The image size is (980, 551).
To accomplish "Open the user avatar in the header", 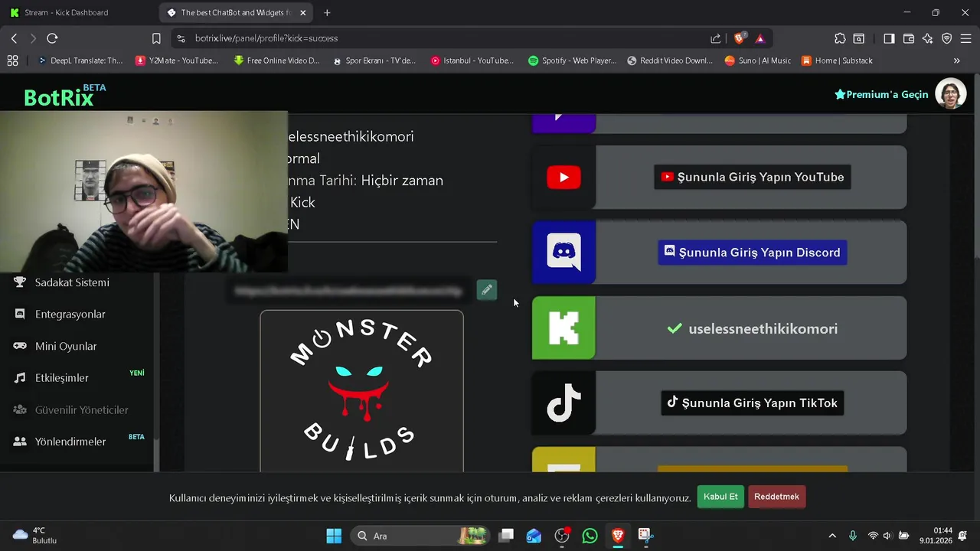I will pyautogui.click(x=951, y=94).
